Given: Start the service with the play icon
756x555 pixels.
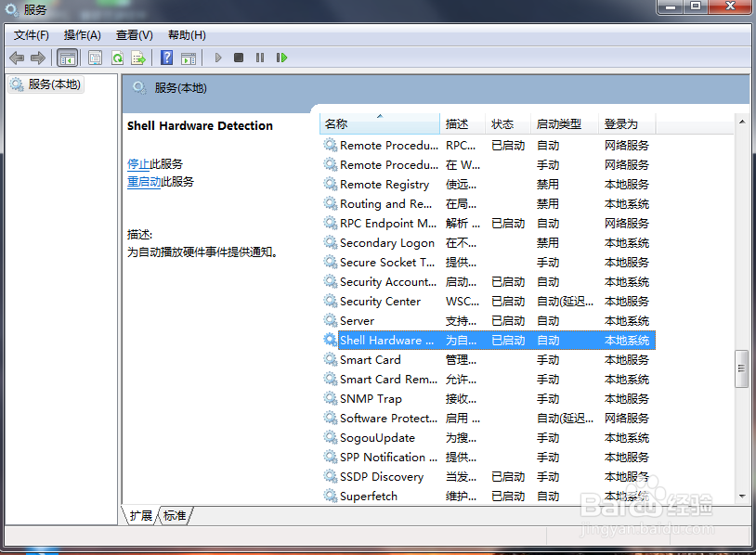Looking at the screenshot, I should [218, 58].
